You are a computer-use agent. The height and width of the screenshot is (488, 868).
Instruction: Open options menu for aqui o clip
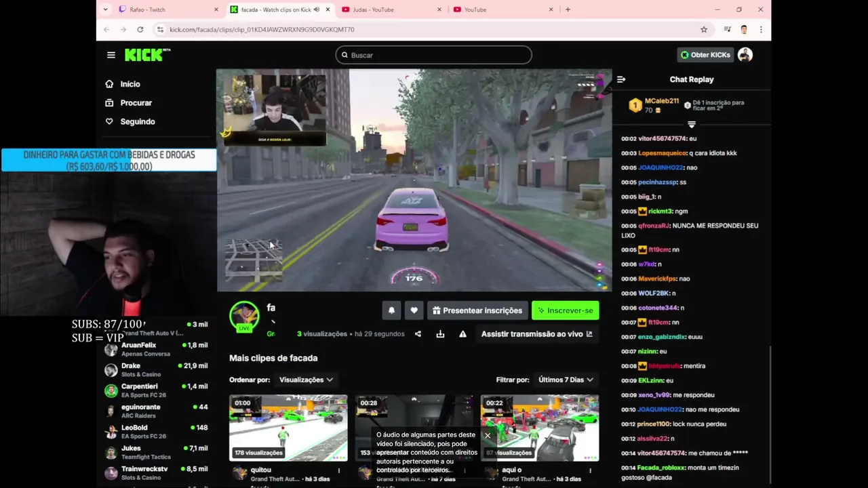click(x=590, y=470)
